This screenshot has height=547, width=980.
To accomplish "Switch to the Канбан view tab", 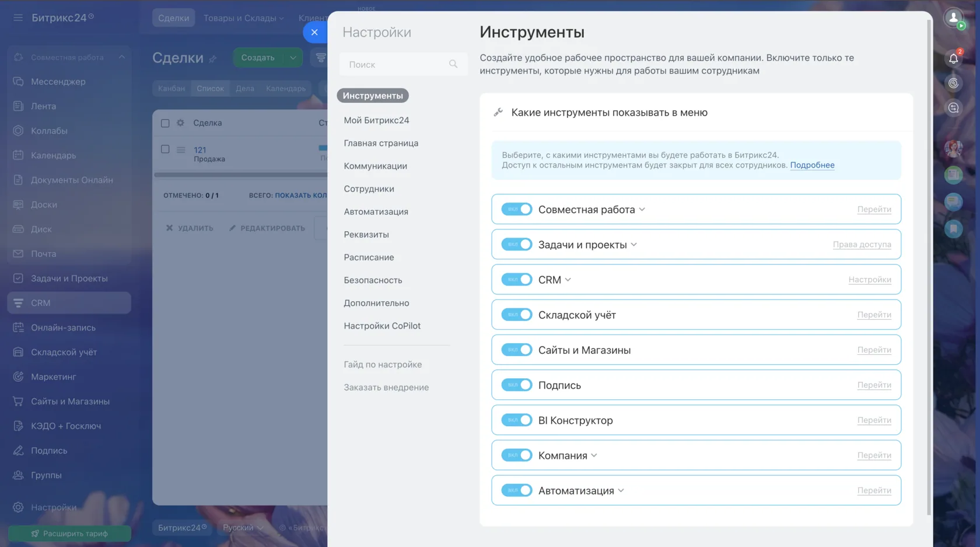I will pyautogui.click(x=171, y=88).
